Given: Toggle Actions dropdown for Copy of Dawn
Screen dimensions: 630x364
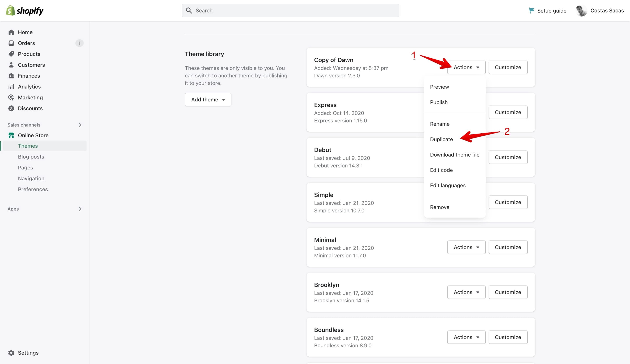Looking at the screenshot, I should pos(466,67).
